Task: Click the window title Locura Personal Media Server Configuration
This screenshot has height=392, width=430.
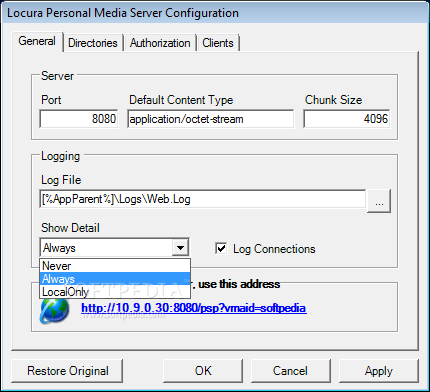Action: (x=123, y=13)
